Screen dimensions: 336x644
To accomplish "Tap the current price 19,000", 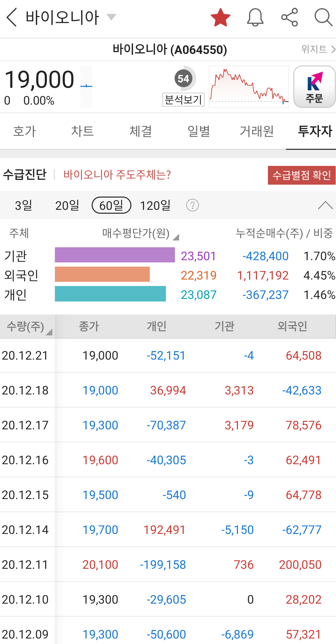I will coord(39,79).
